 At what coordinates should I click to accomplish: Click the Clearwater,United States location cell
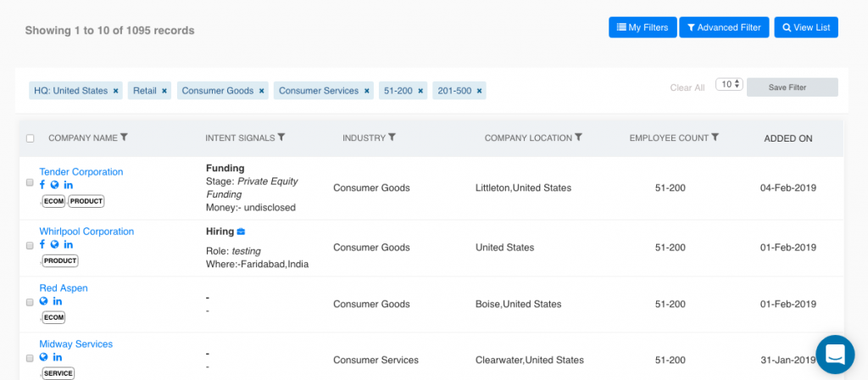[x=529, y=360]
